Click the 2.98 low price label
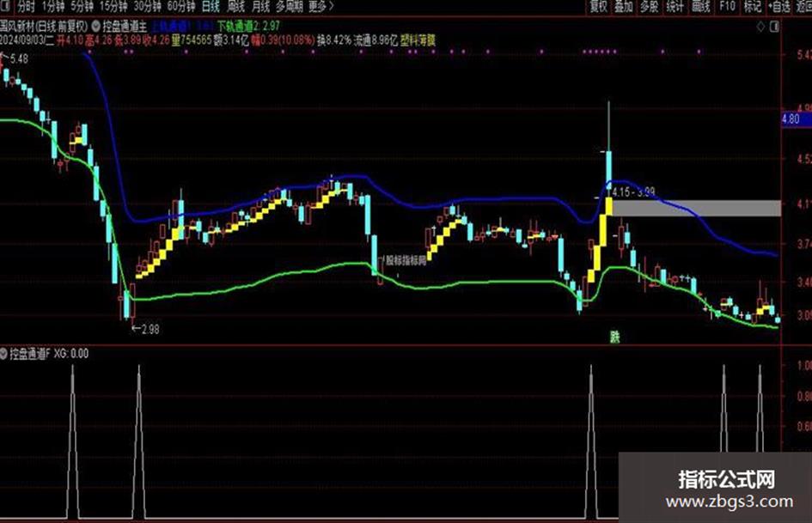The height and width of the screenshot is (523, 812). click(x=150, y=329)
